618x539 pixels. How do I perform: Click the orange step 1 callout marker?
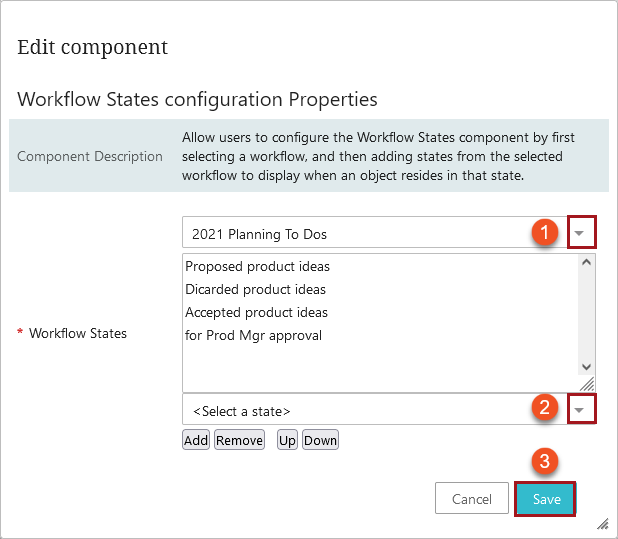point(545,232)
